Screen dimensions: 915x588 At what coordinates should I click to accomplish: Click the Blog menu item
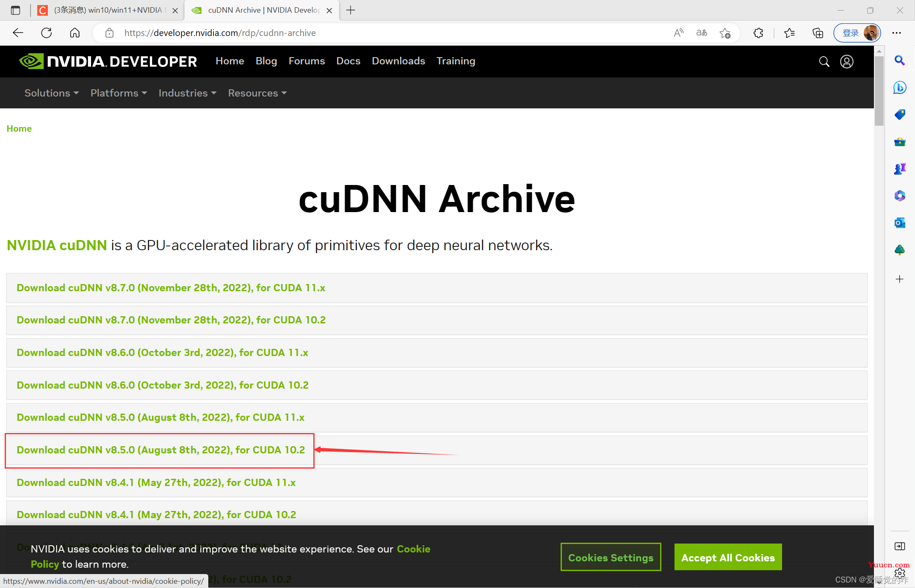tap(266, 61)
